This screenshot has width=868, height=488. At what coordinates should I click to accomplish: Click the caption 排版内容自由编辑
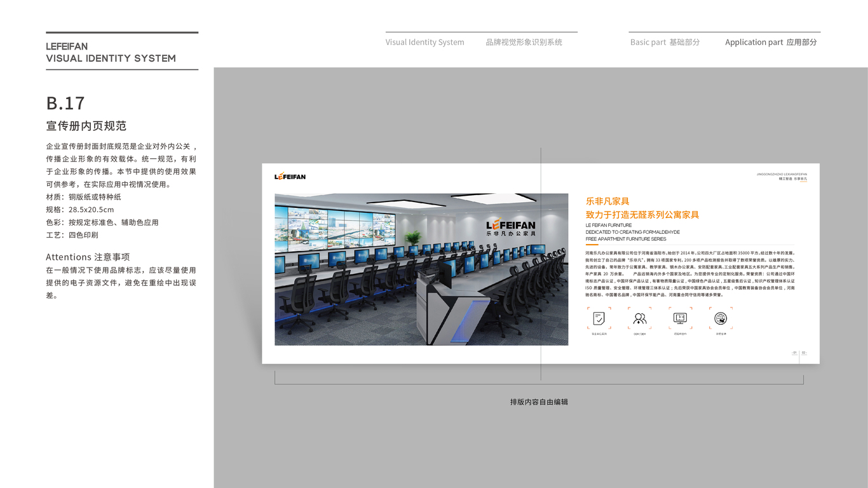[x=539, y=402]
